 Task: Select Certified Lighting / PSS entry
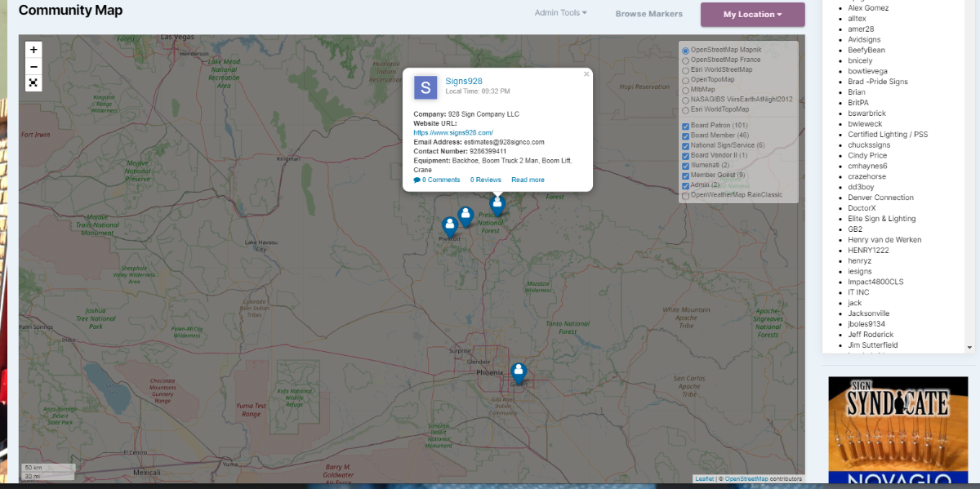888,134
